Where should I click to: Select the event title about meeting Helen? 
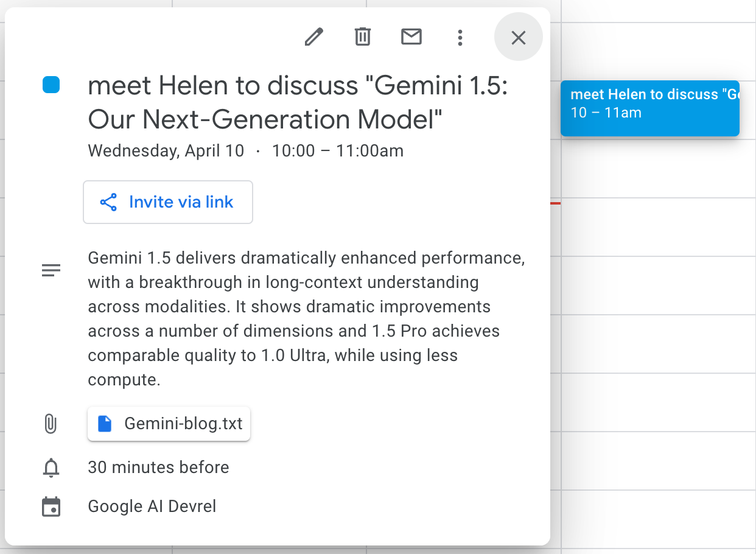point(298,103)
